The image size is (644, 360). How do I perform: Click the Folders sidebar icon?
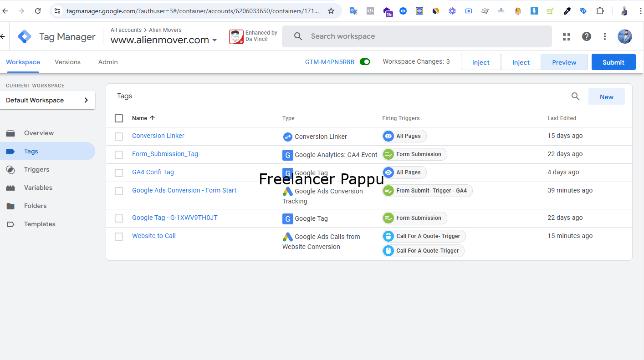pos(10,206)
